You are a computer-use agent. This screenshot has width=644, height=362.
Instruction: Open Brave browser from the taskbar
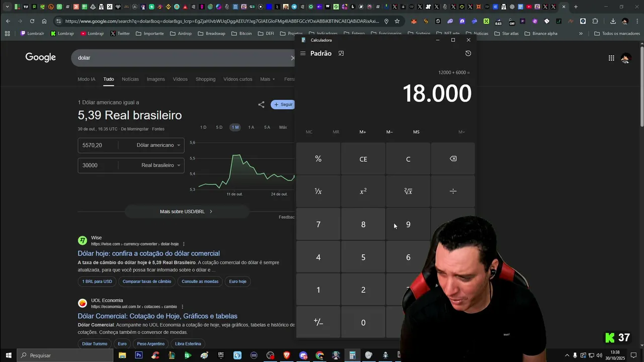click(287, 355)
